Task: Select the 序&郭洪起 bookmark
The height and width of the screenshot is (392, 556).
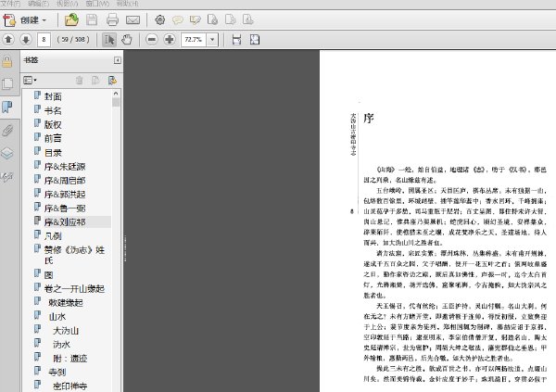Action: click(65, 194)
